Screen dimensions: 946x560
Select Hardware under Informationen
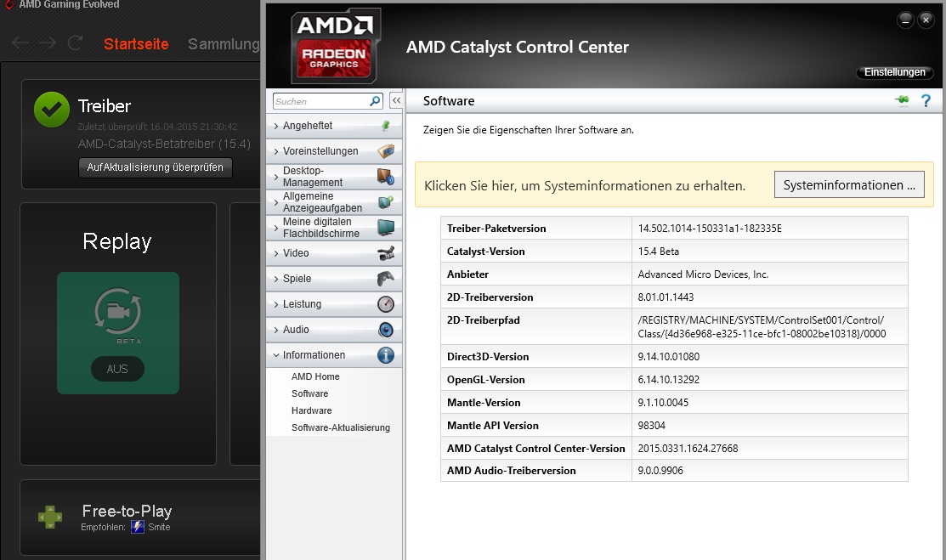point(312,410)
